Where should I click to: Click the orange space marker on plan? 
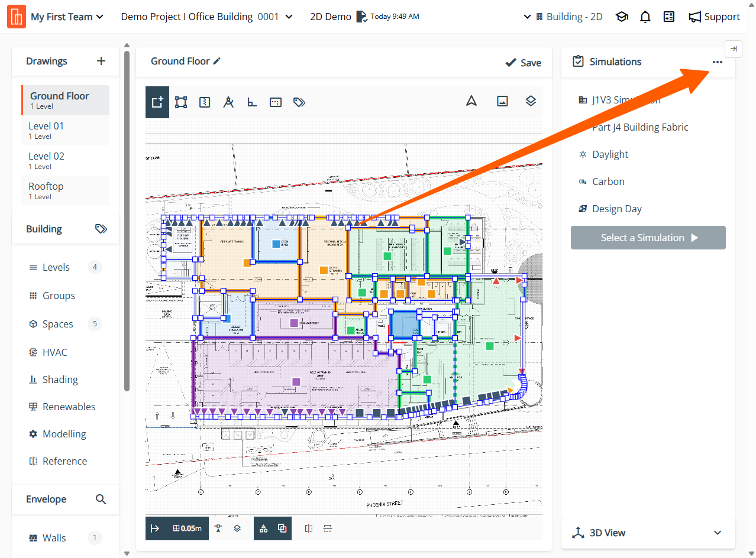247,262
